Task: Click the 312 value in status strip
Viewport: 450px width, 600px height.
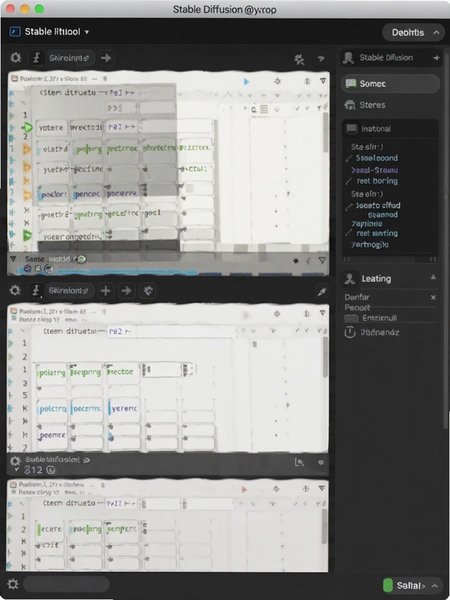Action: coord(33,470)
